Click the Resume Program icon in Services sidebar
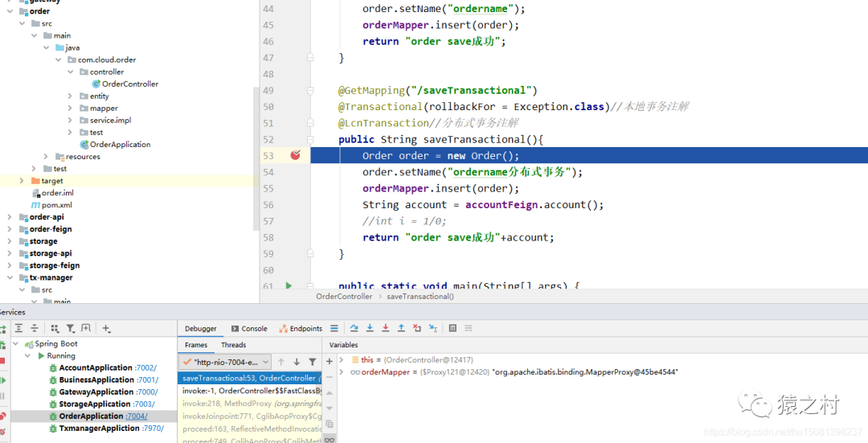 (2, 379)
